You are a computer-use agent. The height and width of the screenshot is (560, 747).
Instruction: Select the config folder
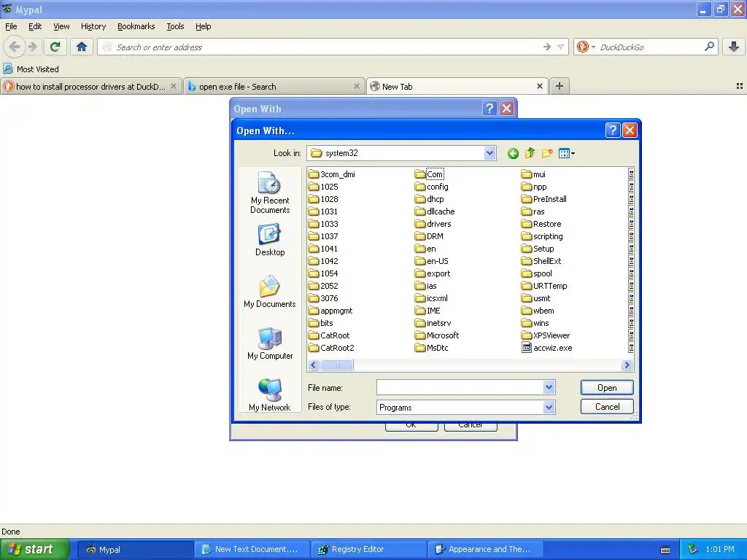[x=432, y=187]
